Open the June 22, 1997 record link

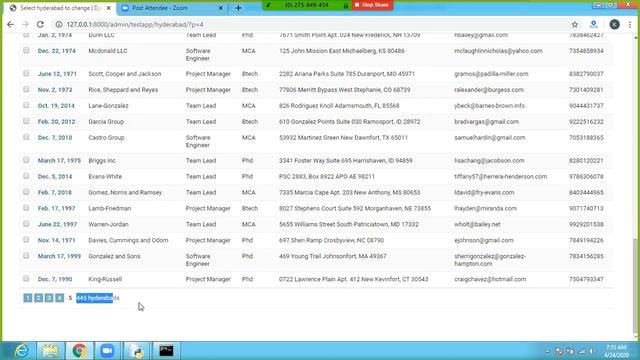(57, 224)
